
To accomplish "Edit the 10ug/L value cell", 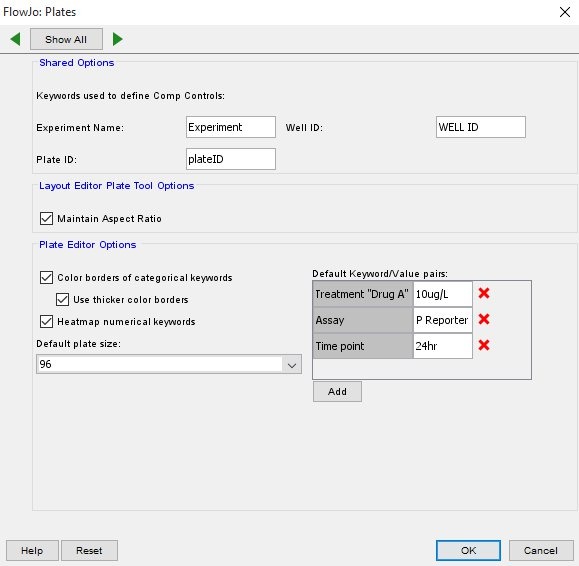I will pyautogui.click(x=443, y=294).
